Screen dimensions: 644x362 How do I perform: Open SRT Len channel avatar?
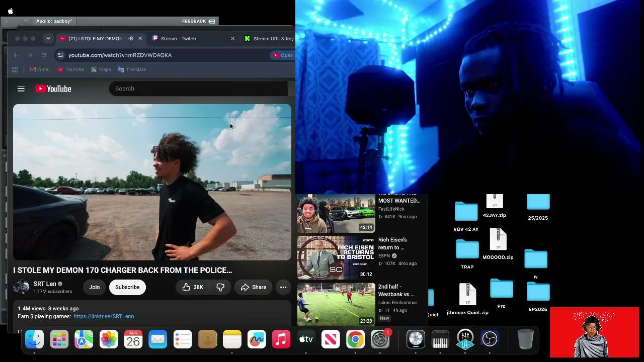tap(21, 287)
